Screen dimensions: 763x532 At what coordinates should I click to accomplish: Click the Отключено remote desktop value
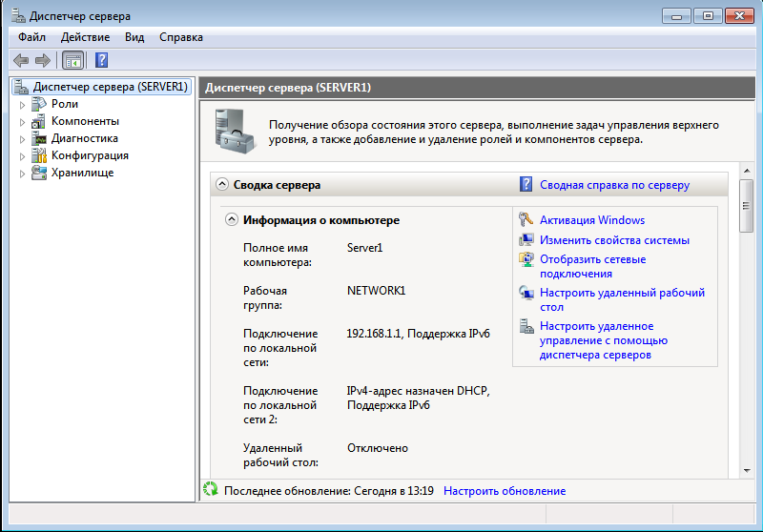378,448
